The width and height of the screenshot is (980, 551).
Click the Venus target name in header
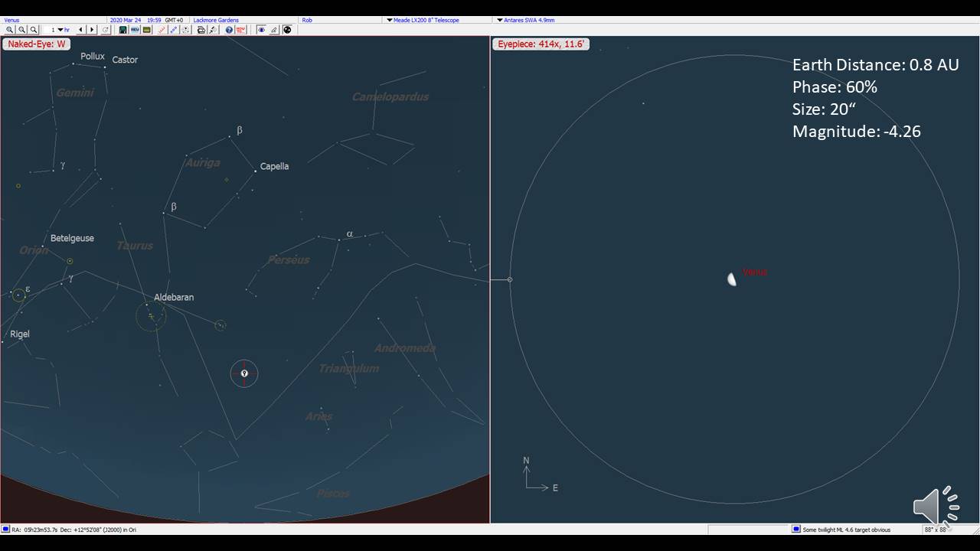11,20
